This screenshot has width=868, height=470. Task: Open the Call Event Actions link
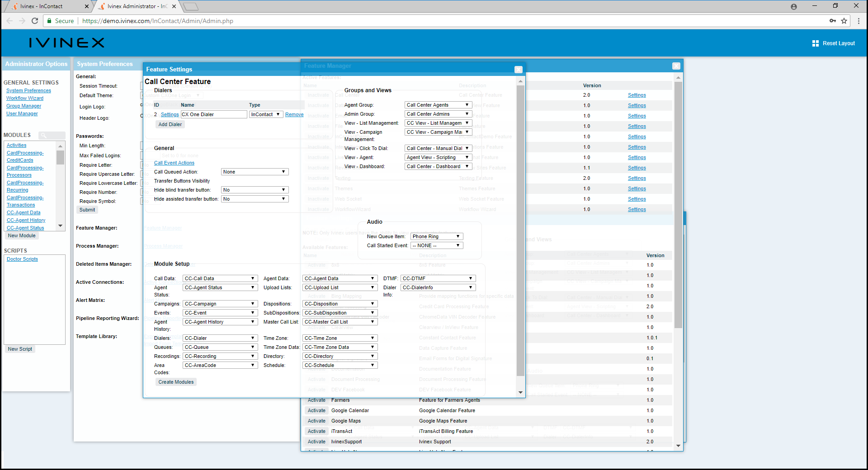174,163
